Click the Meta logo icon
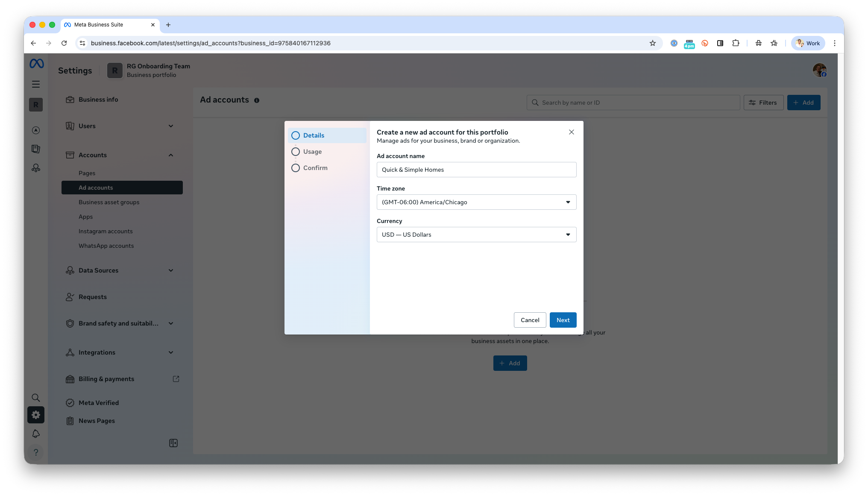Screen dimensions: 868x496 coord(36,64)
